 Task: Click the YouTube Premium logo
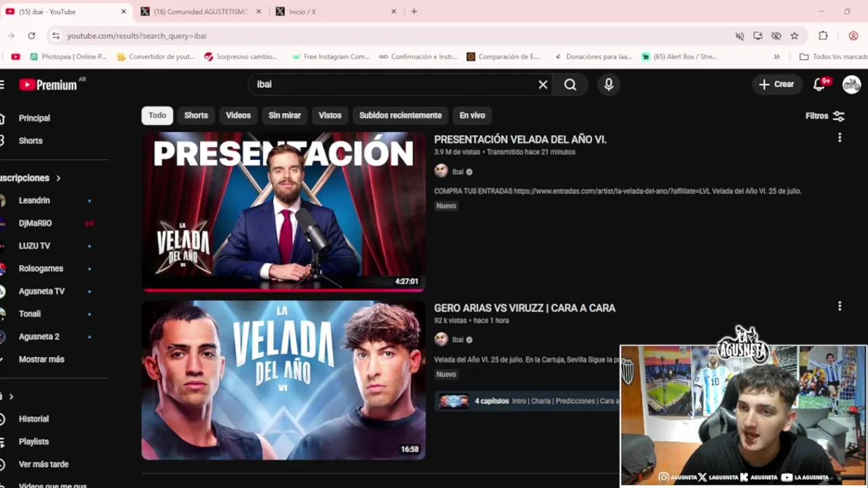coord(47,85)
